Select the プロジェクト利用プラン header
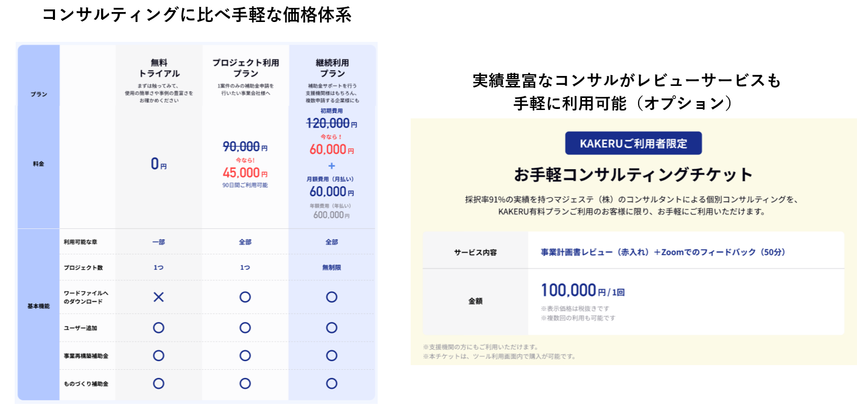 coord(246,68)
